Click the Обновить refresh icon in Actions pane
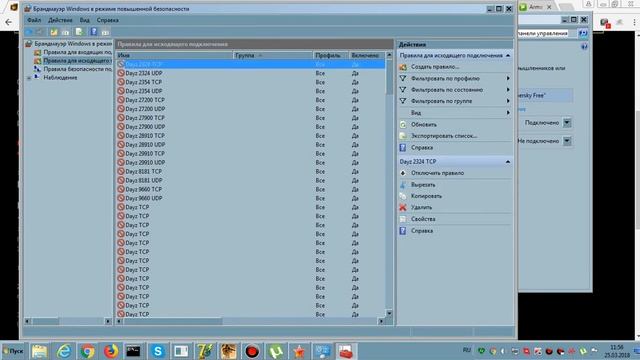 403,124
